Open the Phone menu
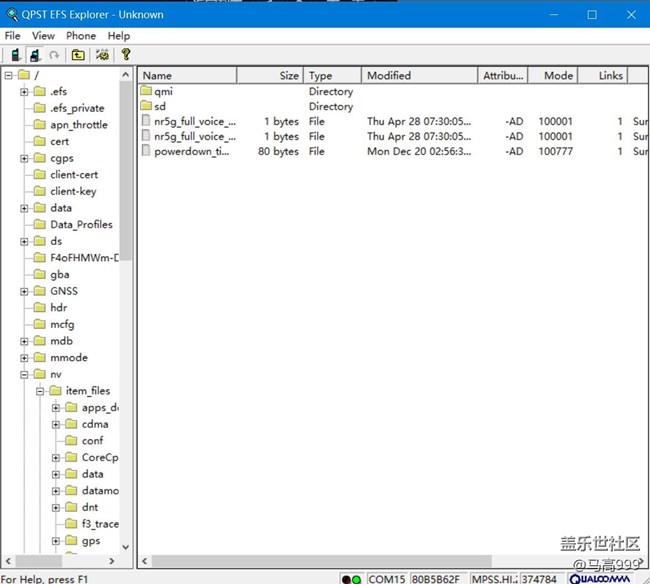The image size is (650, 584). pos(81,36)
